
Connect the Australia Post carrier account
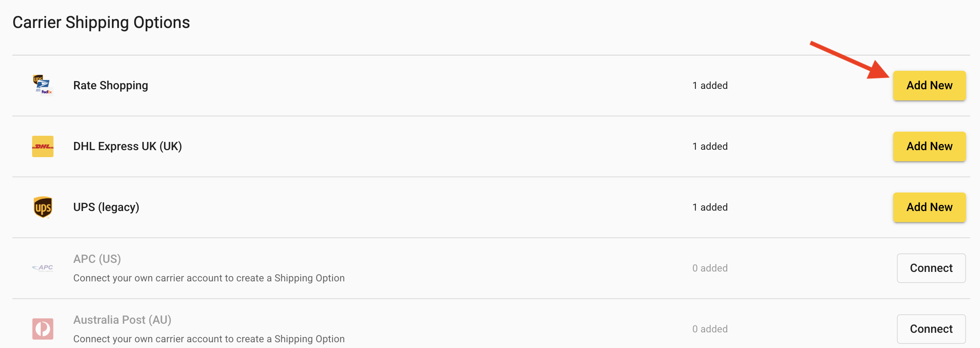point(931,329)
